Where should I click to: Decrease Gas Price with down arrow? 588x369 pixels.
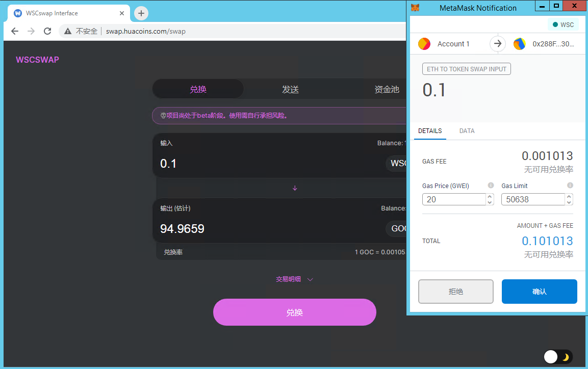[490, 202]
